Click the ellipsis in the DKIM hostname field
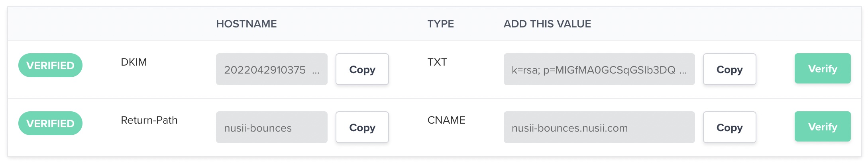Screen dimensions: 868x163 pos(316,71)
